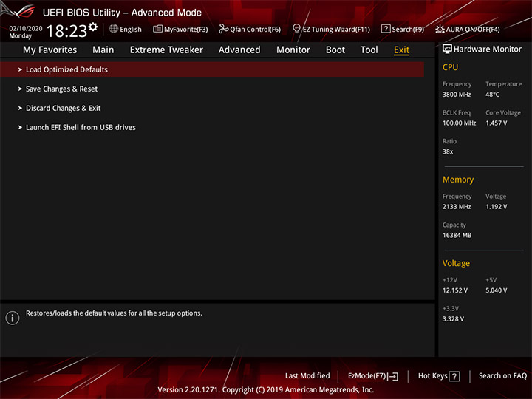
Task: Click the Restores/loads default values help text
Action: pos(114,313)
